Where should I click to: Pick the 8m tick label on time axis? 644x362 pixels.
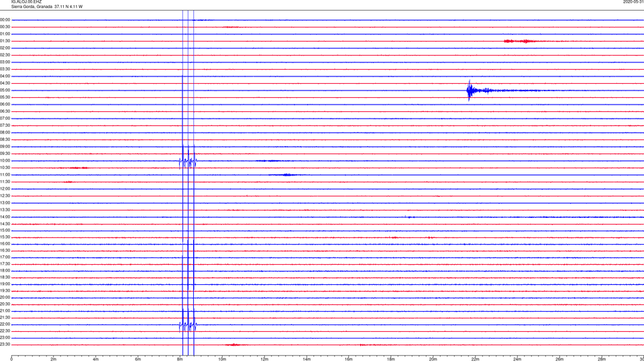pyautogui.click(x=180, y=359)
